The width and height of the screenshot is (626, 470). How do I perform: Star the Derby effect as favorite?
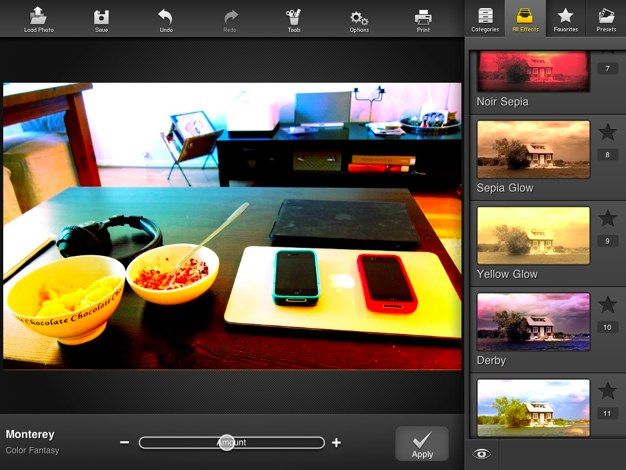[607, 305]
